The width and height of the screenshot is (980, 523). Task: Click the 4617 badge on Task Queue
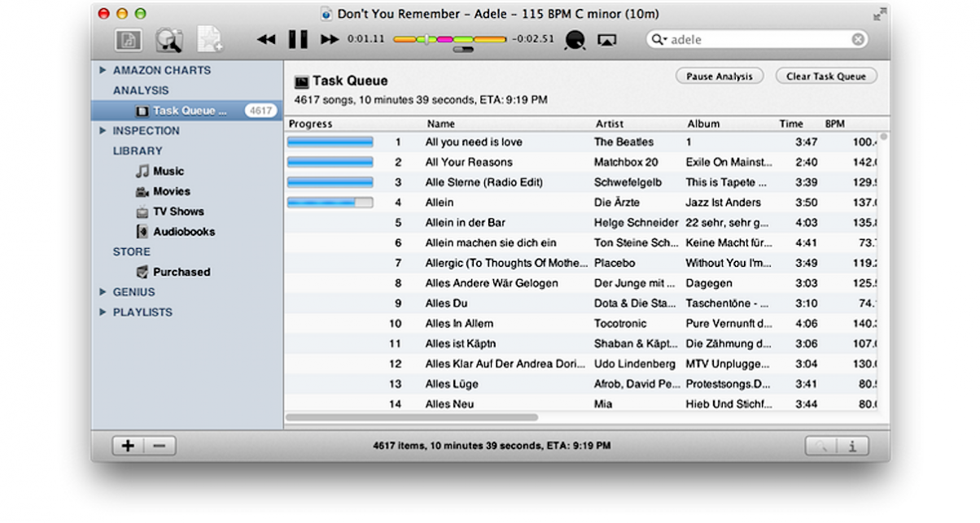[260, 111]
